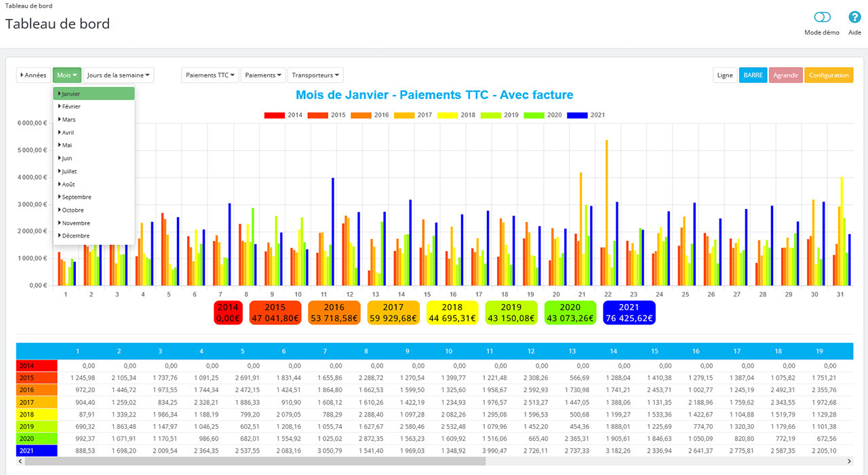Hide the 2020 legend series
This screenshot has width=868, height=475.
(542, 115)
